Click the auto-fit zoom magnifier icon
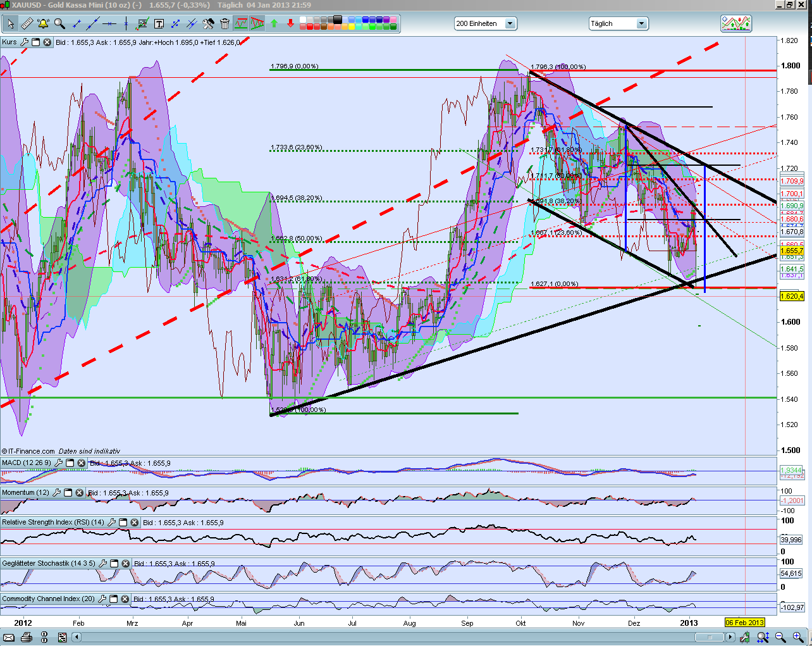The height and width of the screenshot is (646, 812). click(764, 637)
